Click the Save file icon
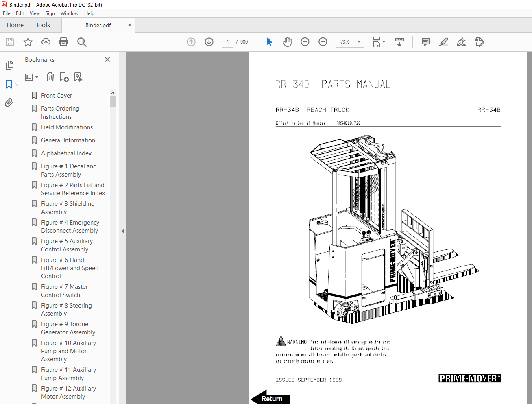The height and width of the screenshot is (404, 532). (10, 42)
